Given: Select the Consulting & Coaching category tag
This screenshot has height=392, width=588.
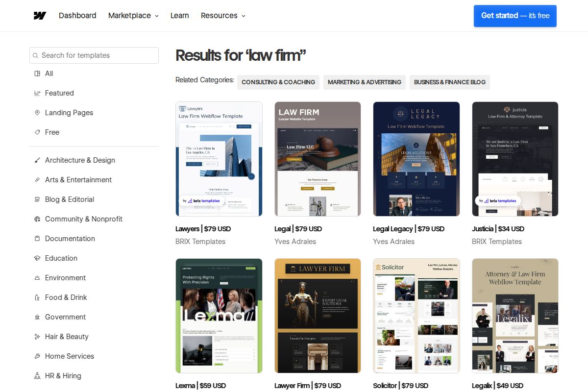Looking at the screenshot, I should [x=278, y=82].
